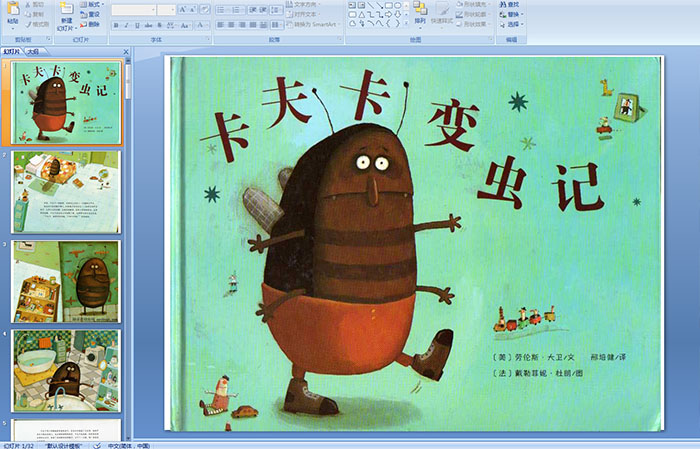
Task: Toggle Underline formatting
Action: [137, 25]
